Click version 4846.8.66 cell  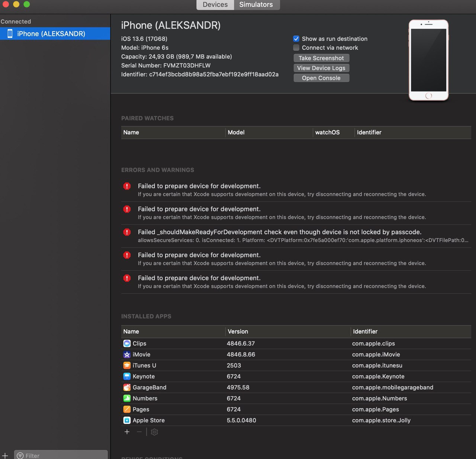click(241, 354)
